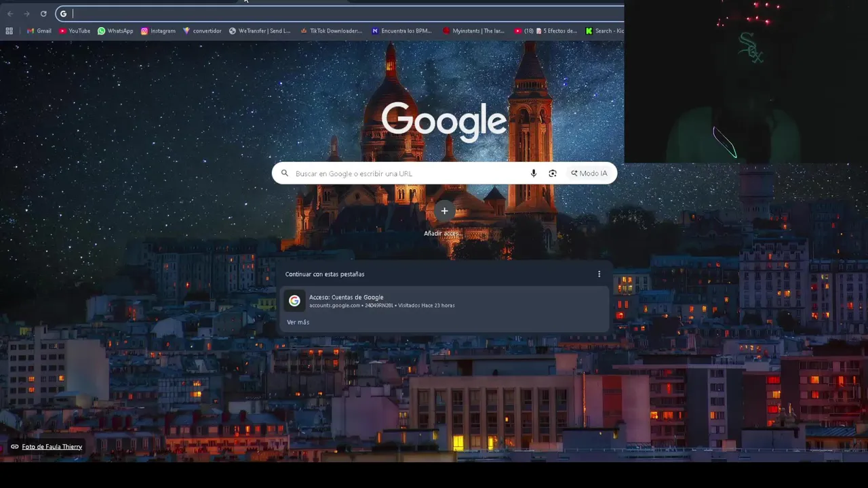Image resolution: width=868 pixels, height=488 pixels.
Task: Open the apps grid in bookmarks bar
Action: coord(9,30)
